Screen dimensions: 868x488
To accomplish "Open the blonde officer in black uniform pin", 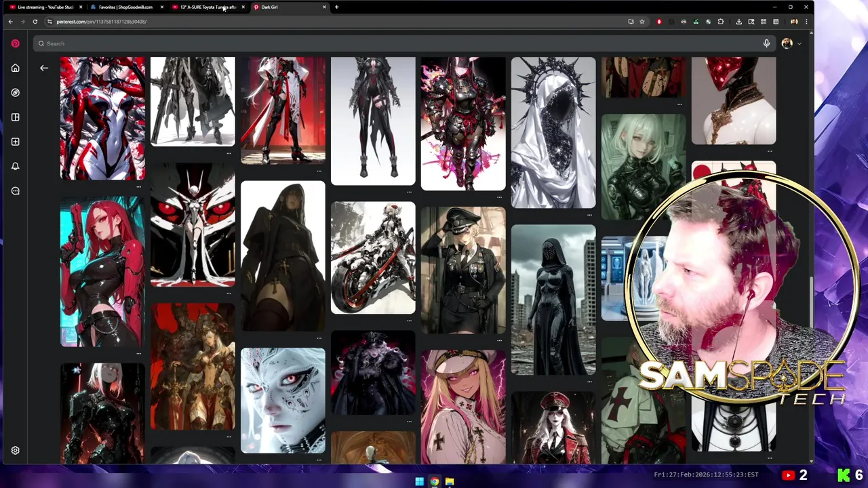I will [463, 270].
